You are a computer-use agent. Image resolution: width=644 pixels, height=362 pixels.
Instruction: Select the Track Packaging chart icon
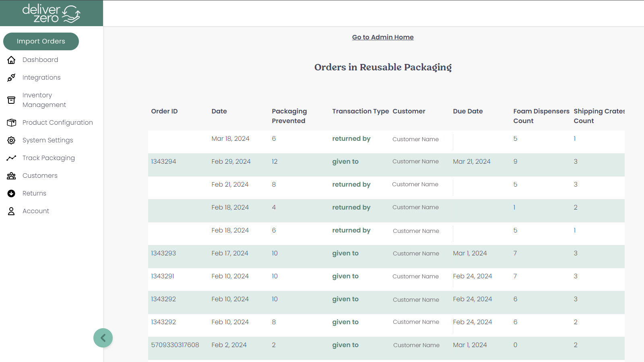point(11,158)
